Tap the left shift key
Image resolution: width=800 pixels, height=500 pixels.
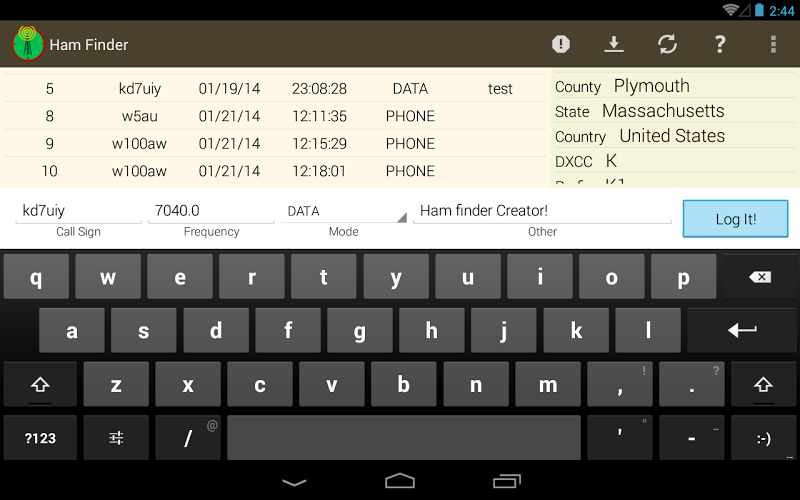[40, 384]
